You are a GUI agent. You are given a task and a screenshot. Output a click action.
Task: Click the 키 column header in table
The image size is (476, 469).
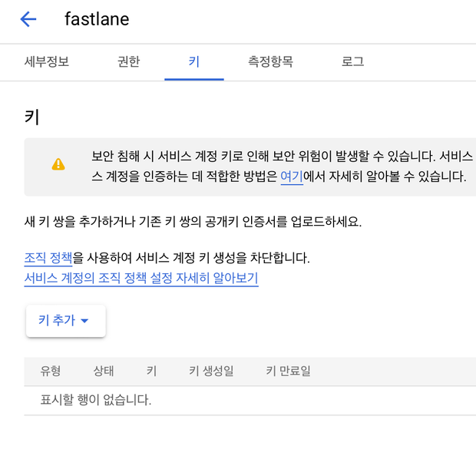[x=151, y=371]
